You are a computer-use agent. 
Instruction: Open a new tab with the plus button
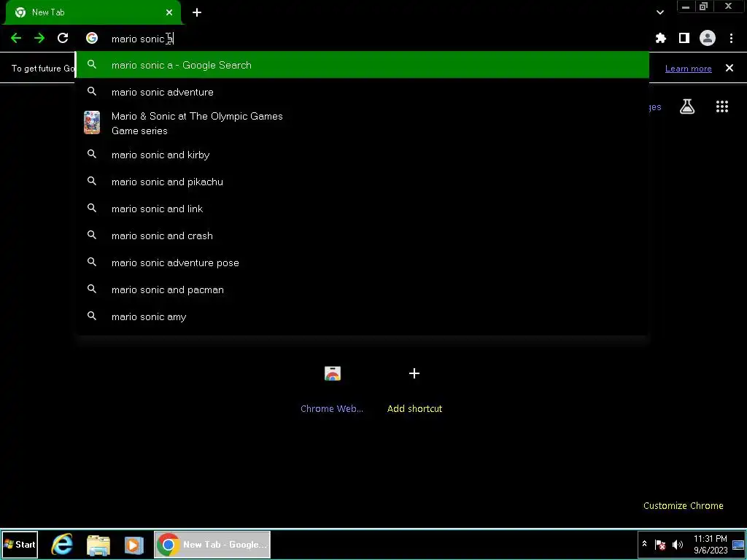197,12
